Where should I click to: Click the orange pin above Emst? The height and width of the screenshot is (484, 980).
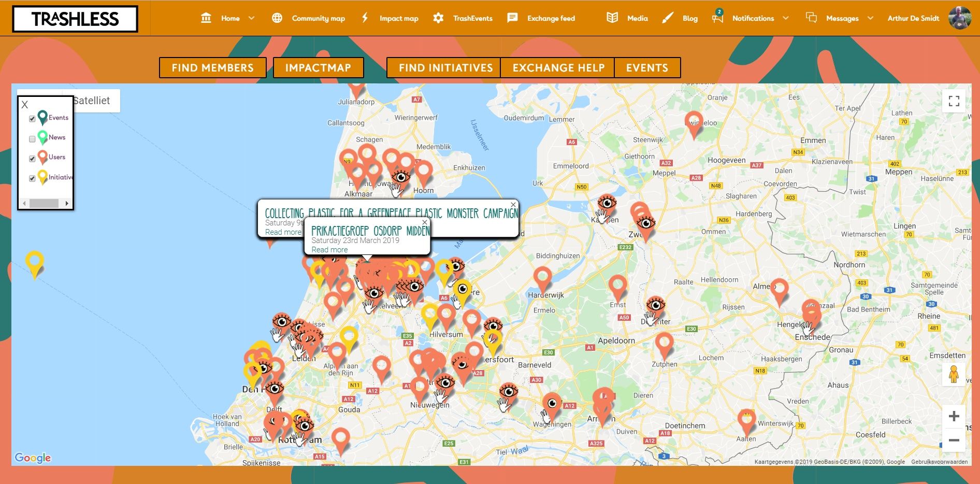[617, 288]
